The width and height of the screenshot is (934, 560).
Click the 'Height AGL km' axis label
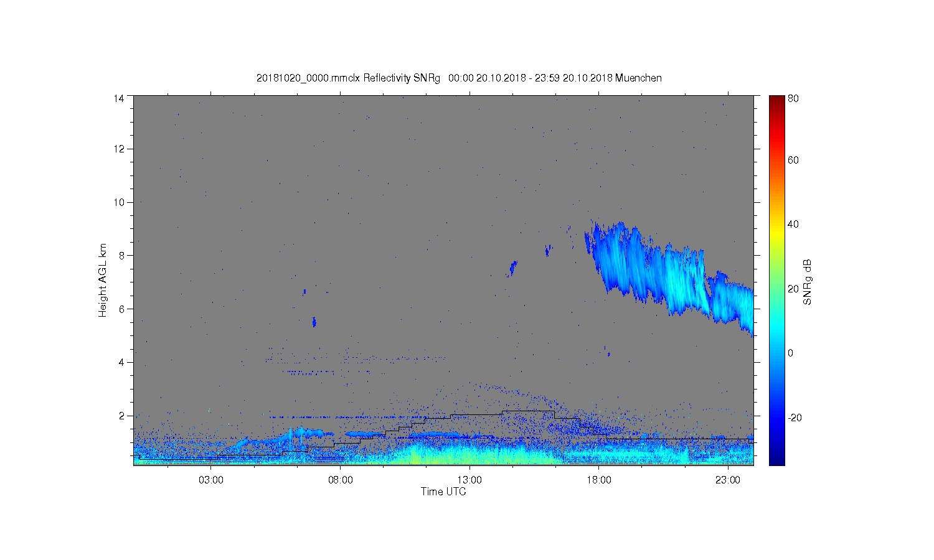click(x=102, y=280)
